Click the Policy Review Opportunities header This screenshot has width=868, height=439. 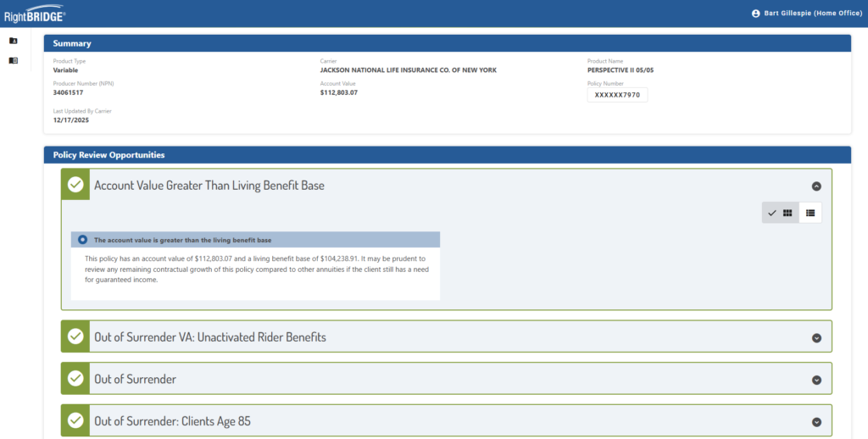(108, 155)
